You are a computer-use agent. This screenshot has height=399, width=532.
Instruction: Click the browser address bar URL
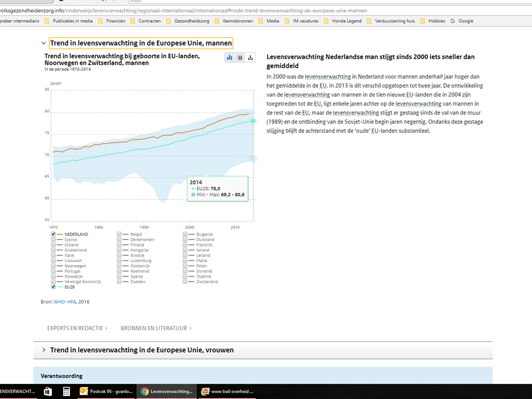tap(183, 11)
